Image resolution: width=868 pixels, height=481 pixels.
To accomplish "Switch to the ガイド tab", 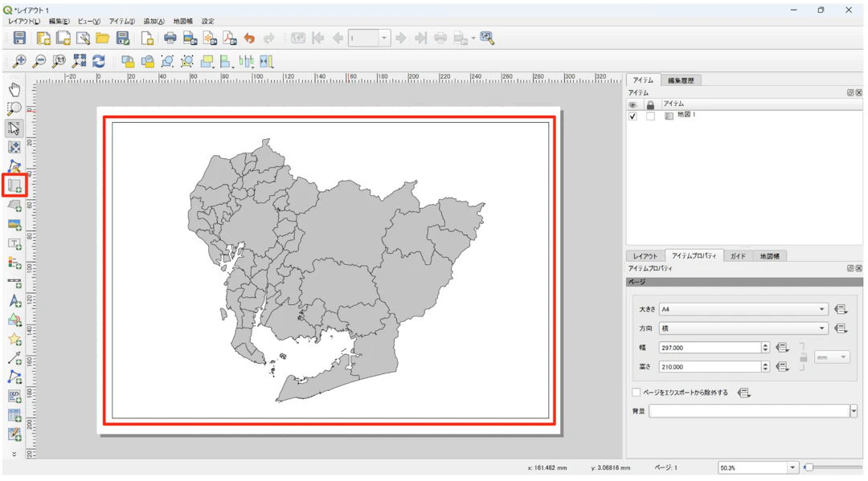I will click(x=738, y=256).
